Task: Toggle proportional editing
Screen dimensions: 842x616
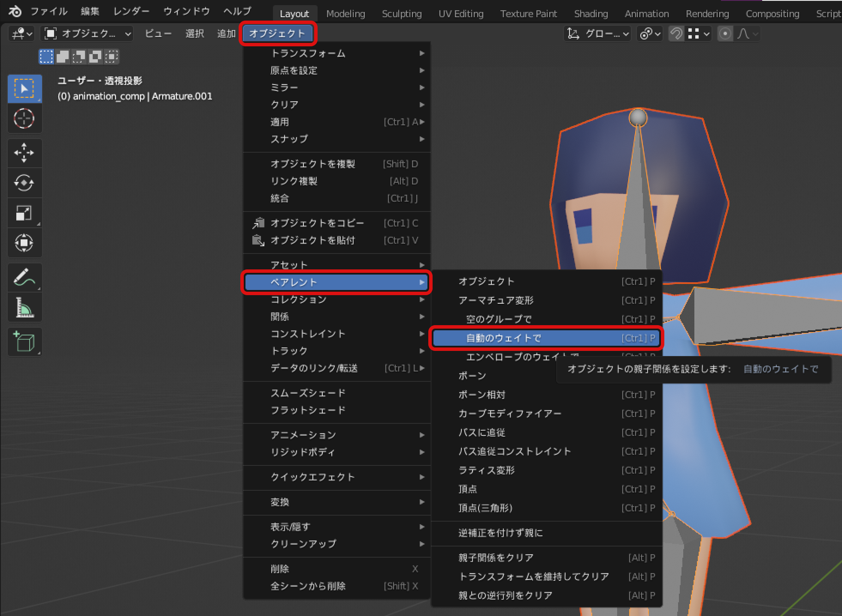Action: [725, 33]
